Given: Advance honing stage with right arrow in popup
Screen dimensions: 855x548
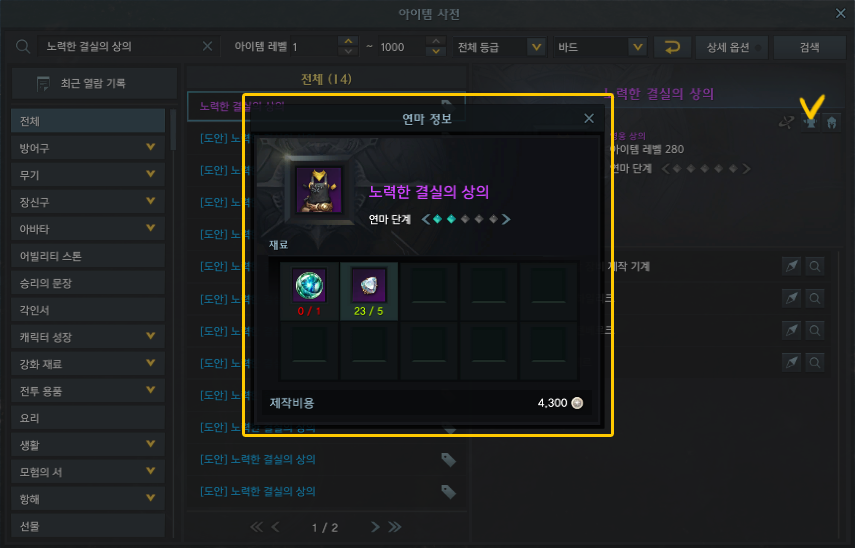Looking at the screenshot, I should [x=506, y=219].
